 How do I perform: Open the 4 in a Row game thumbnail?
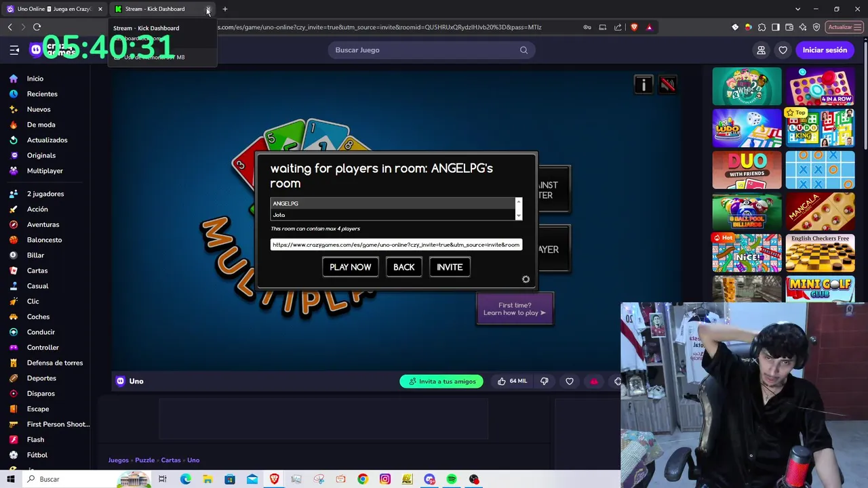pos(820,86)
